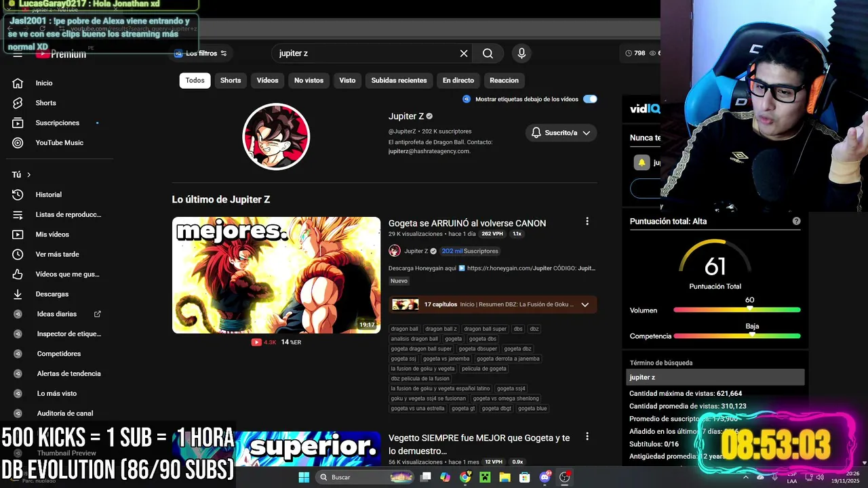Image resolution: width=868 pixels, height=488 pixels.
Task: Open the Vegetto video's three-dot menu
Action: point(587,436)
